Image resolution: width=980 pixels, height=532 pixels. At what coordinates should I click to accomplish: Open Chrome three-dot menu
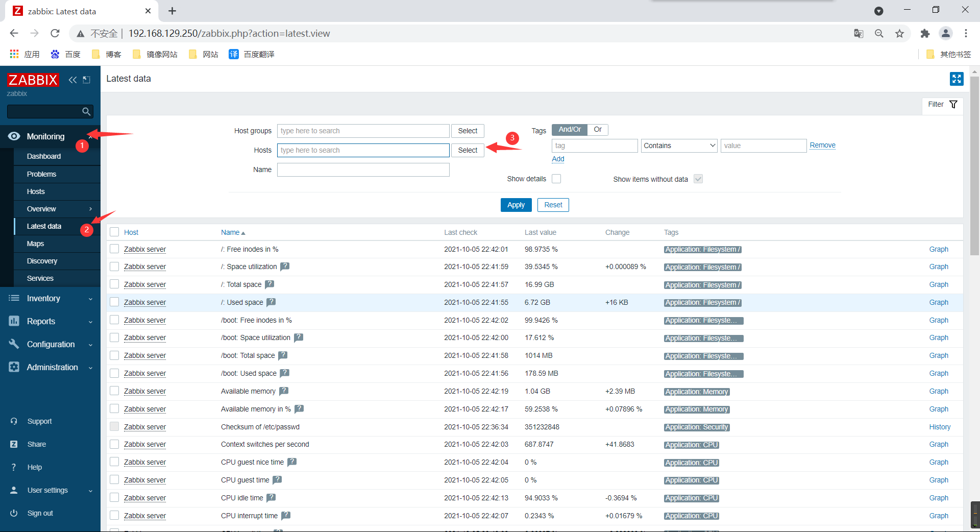[x=966, y=33]
